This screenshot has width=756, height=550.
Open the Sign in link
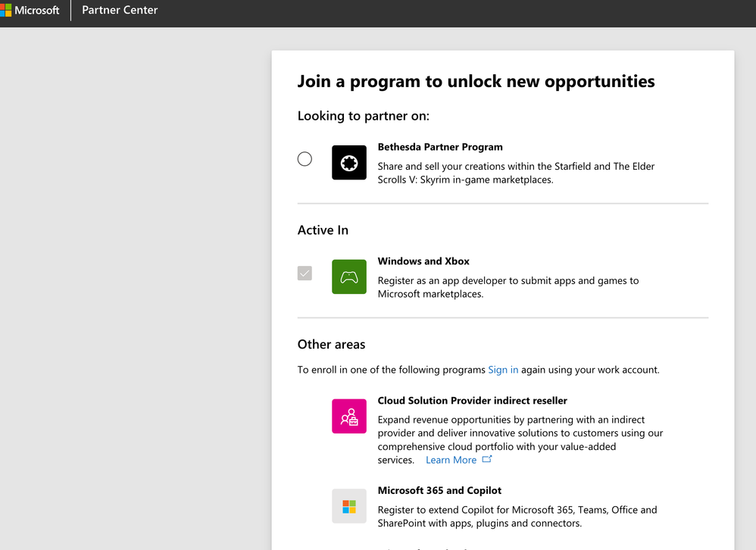click(x=503, y=370)
